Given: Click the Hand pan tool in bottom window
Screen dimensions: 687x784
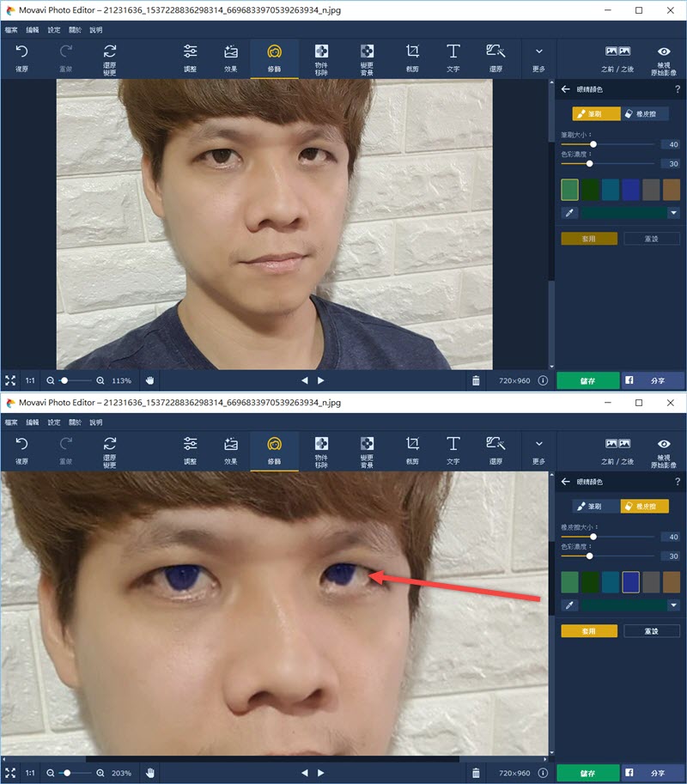Looking at the screenshot, I should (x=149, y=773).
